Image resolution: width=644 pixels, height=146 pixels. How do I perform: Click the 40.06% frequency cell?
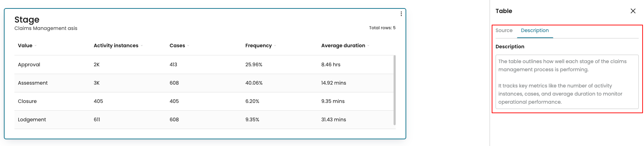coord(254,83)
